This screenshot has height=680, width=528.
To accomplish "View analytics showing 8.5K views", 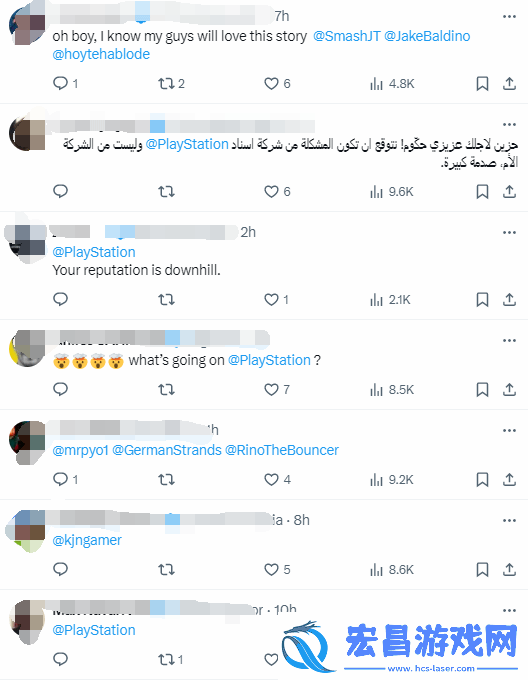I will point(392,389).
